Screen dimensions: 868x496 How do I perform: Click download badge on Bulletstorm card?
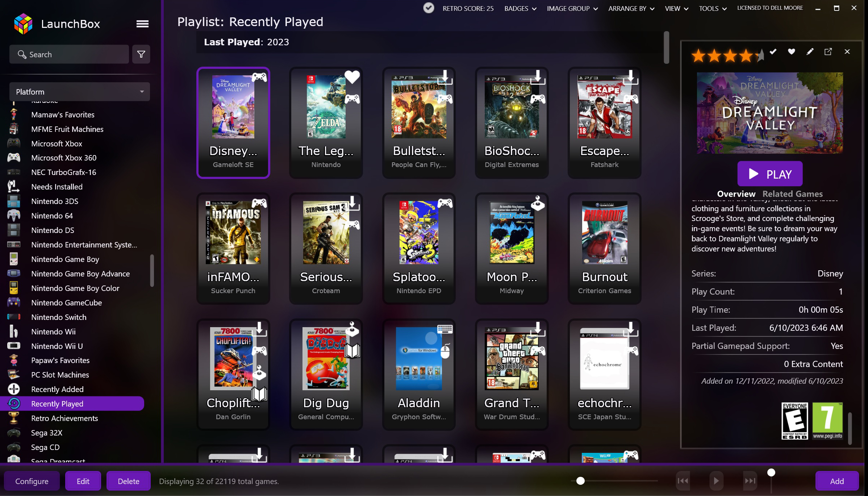pyautogui.click(x=445, y=77)
